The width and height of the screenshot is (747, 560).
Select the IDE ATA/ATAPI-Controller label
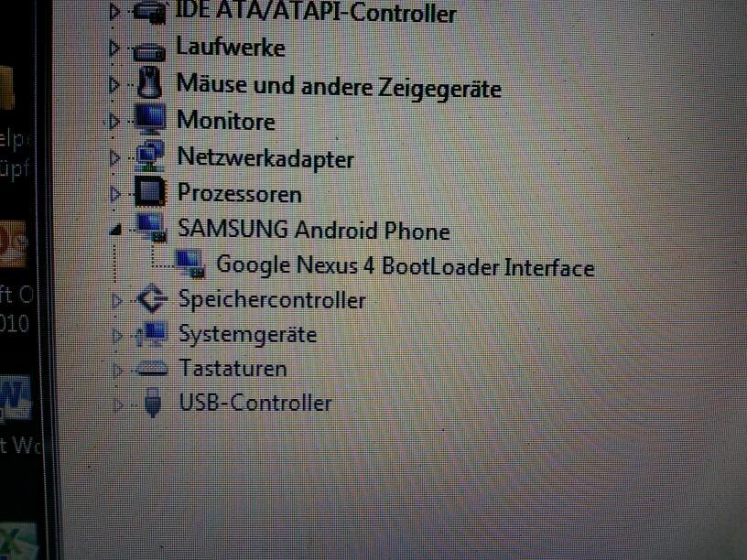tap(316, 11)
